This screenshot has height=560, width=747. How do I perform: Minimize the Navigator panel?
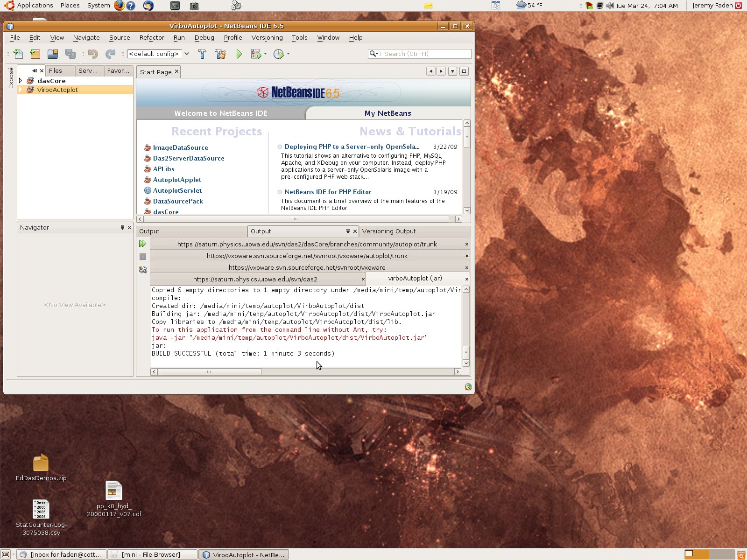122,228
